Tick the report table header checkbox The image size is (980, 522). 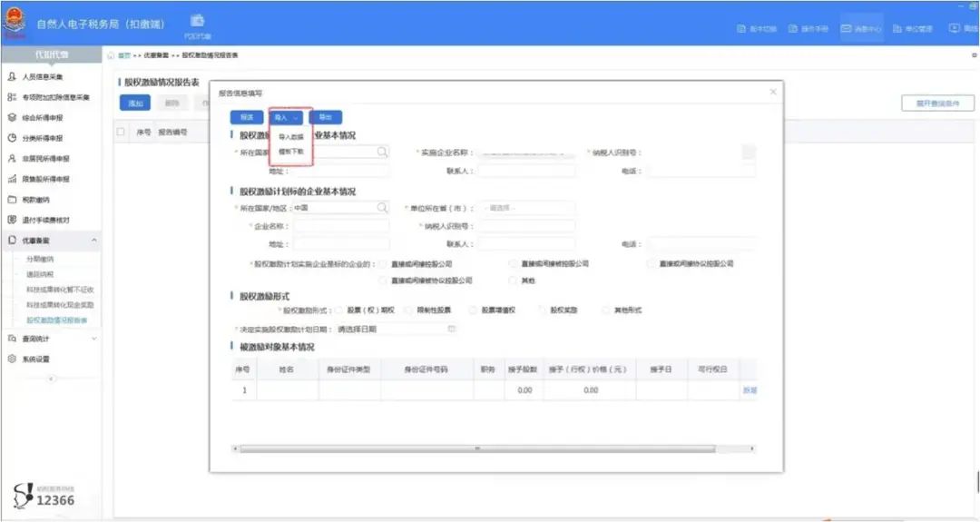(x=121, y=133)
